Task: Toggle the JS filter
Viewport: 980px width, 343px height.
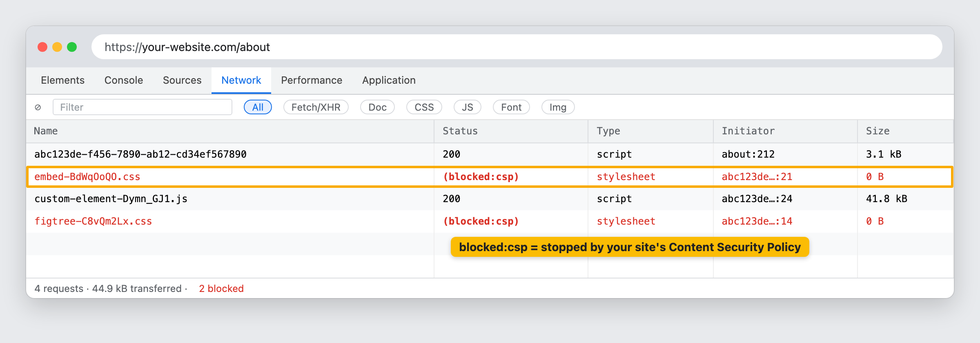Action: tap(468, 107)
